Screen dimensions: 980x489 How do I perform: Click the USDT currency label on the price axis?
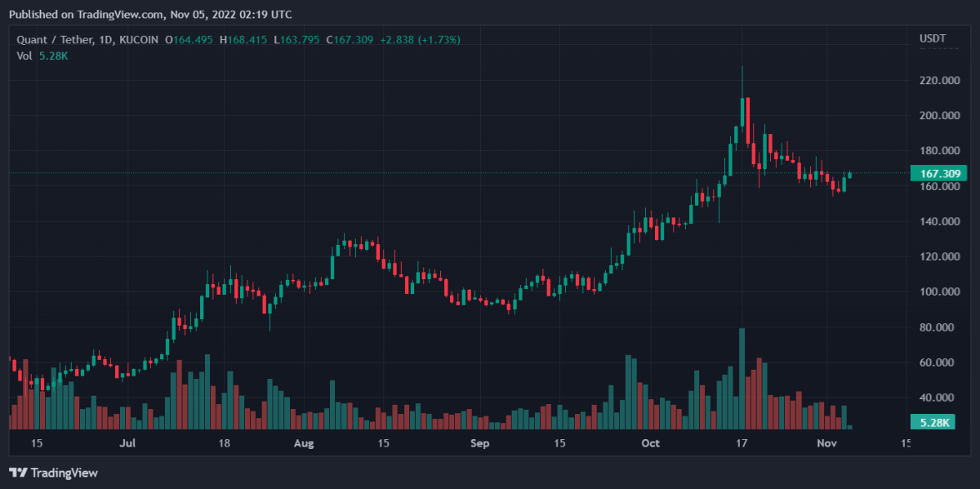[932, 39]
